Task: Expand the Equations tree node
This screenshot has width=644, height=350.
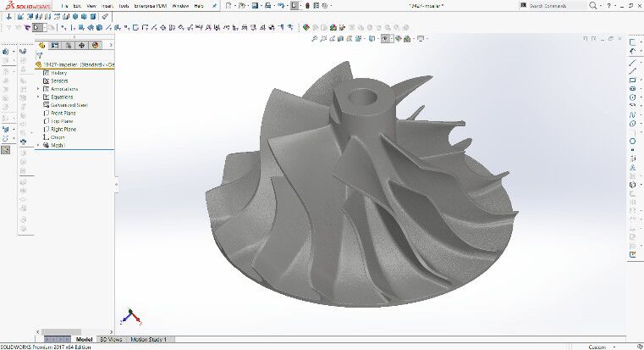Action: pos(38,97)
